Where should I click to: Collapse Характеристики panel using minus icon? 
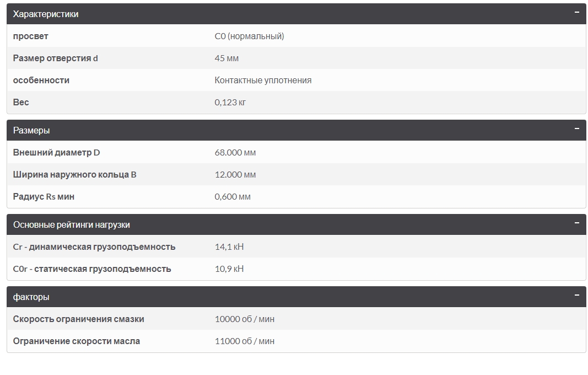coord(576,12)
